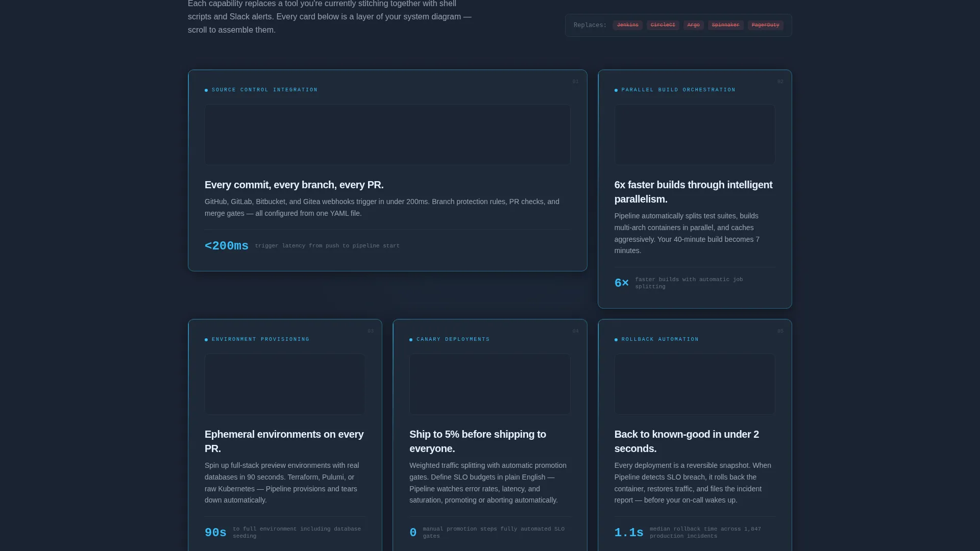Open the Source Control Integration diagram panel
This screenshot has width=980, height=551.
[x=387, y=135]
